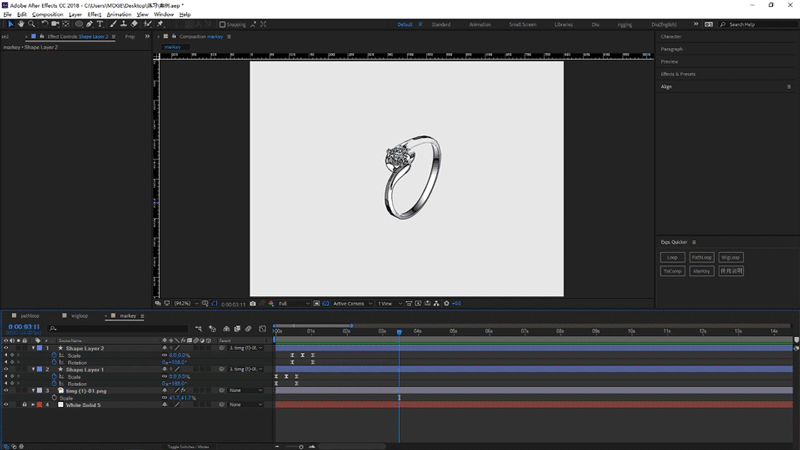Switch to the wigloop timeline tab
The image size is (800, 450).
(x=80, y=316)
